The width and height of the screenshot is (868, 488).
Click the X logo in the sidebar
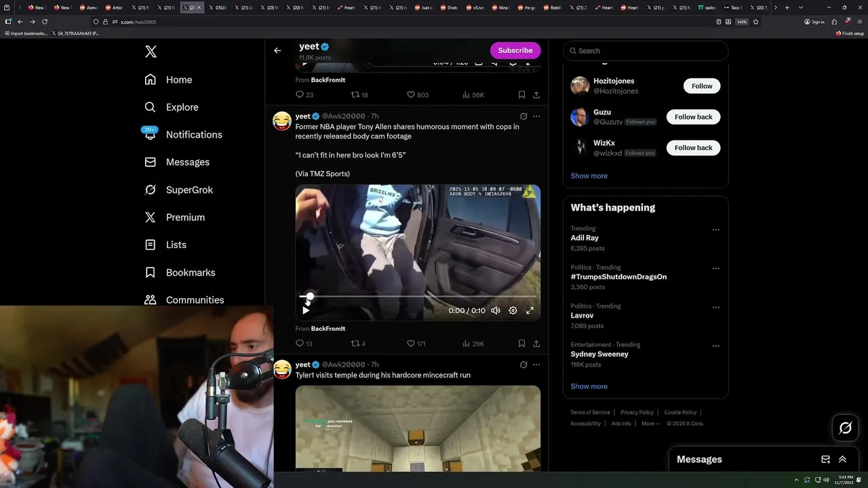click(x=151, y=52)
